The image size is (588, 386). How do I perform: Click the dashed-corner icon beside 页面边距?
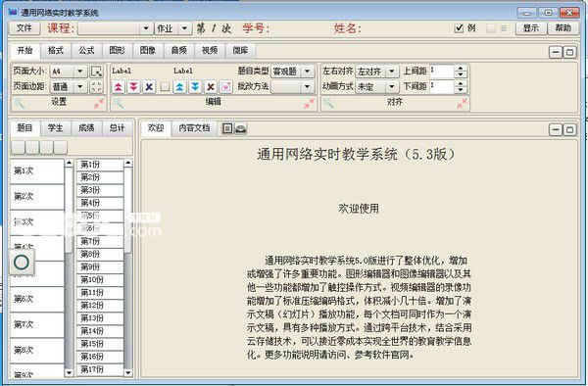[x=96, y=86]
